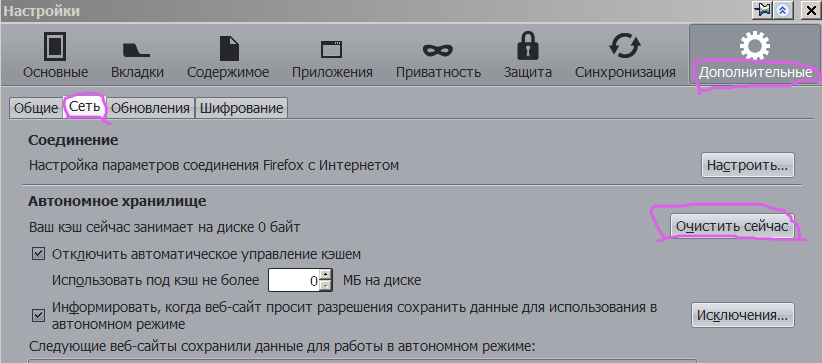Open the Основные settings panel
The width and height of the screenshot is (822, 363).
click(55, 56)
